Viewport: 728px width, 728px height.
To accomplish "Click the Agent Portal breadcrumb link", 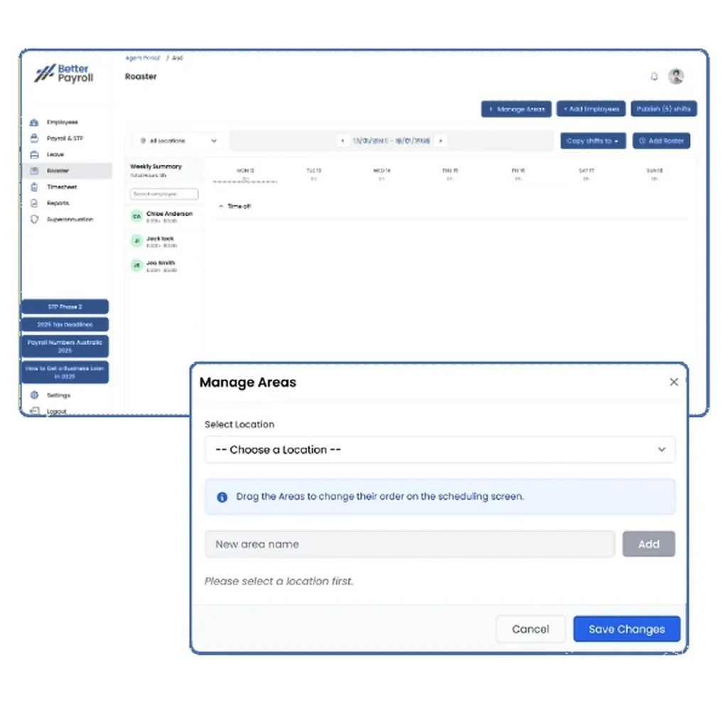I will coord(142,58).
